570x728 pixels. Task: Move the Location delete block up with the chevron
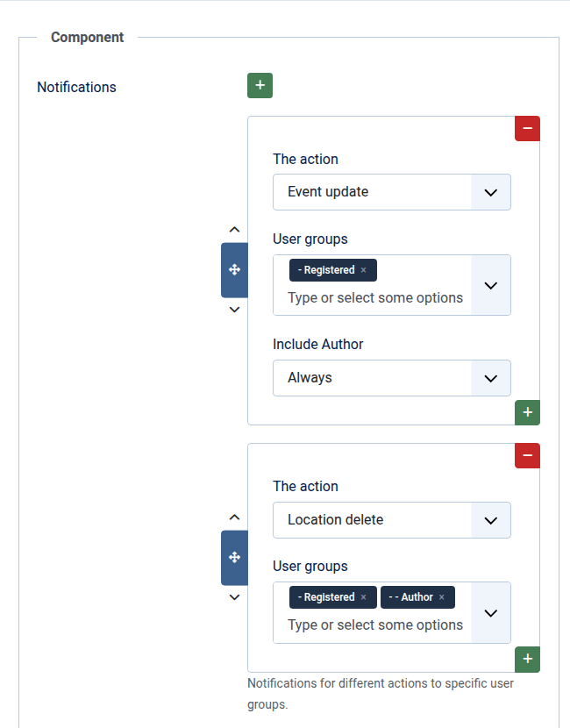tap(234, 517)
